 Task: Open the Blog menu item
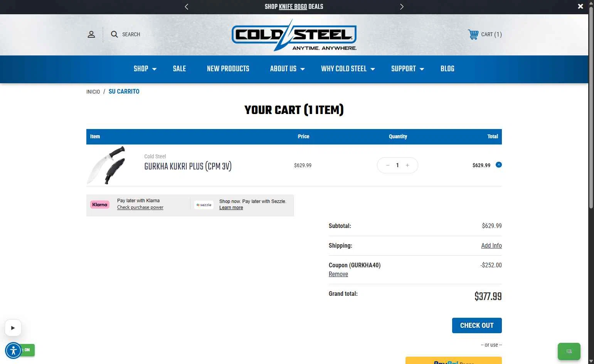(x=448, y=69)
